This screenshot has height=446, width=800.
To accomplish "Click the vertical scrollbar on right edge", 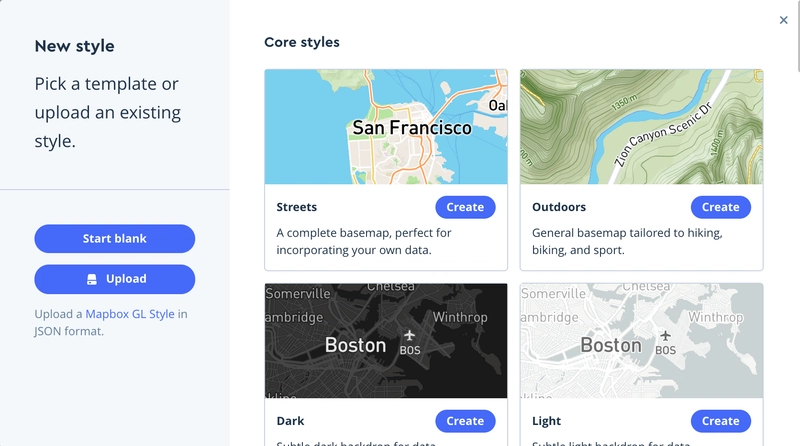I will [x=797, y=36].
